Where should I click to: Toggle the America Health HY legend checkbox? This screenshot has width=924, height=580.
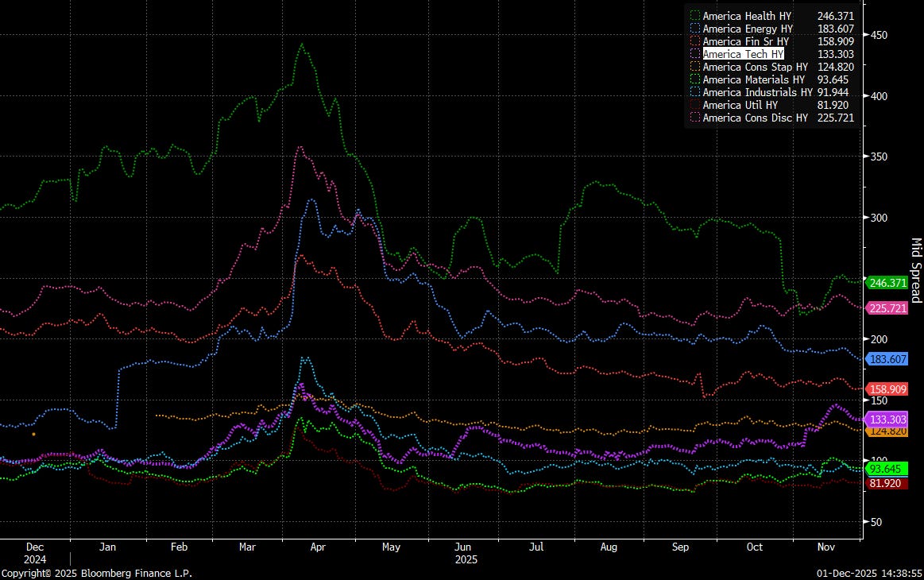tap(695, 16)
